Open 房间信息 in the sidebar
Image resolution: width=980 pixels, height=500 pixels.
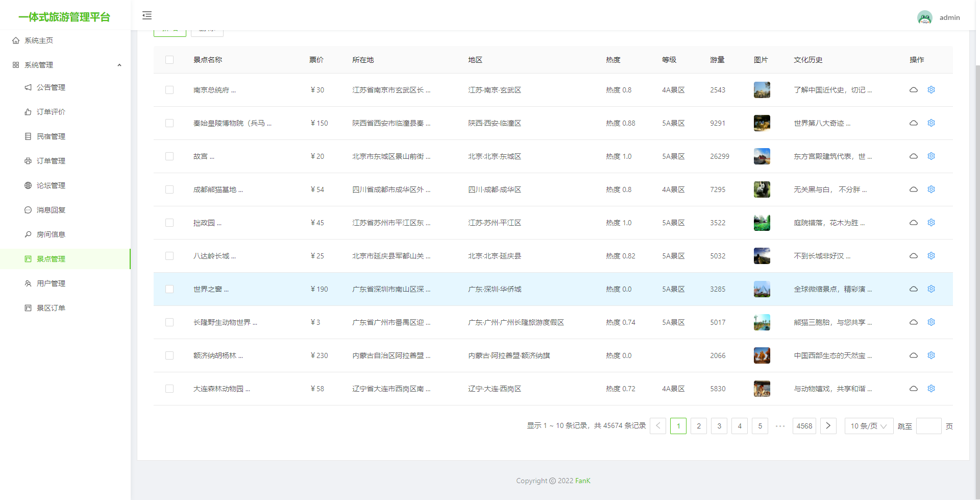(65, 234)
